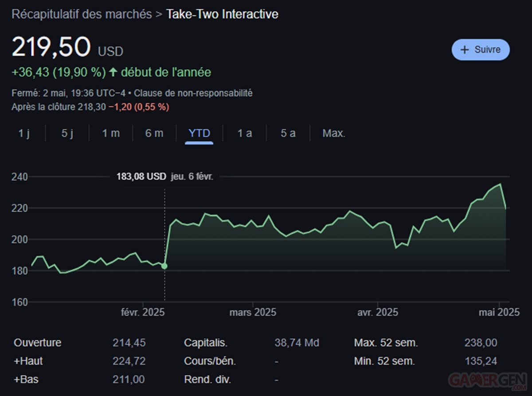Click the 220 y-axis label

[x=19, y=208]
